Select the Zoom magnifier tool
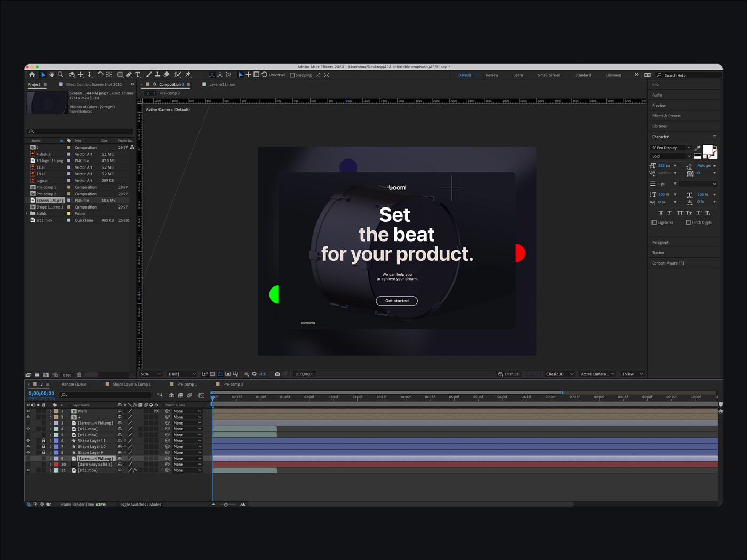This screenshot has width=747, height=560. pos(60,75)
